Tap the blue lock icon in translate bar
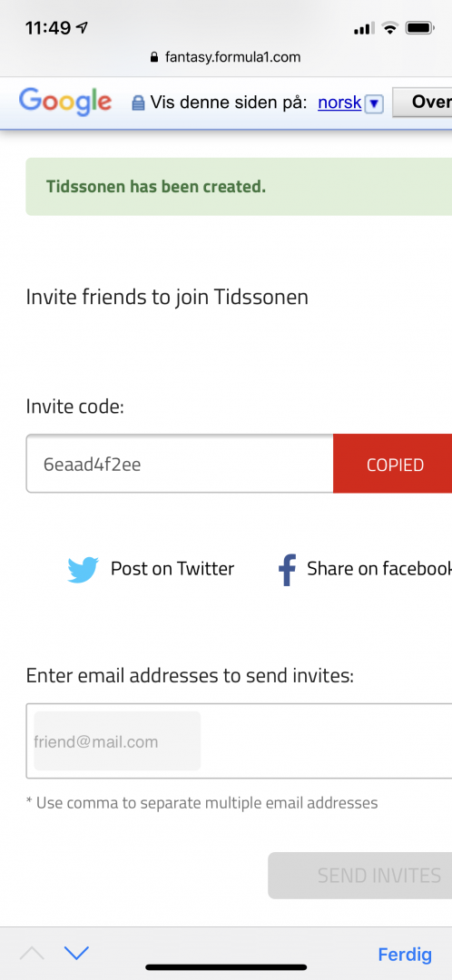Screen dimensions: 452x980 [138, 103]
